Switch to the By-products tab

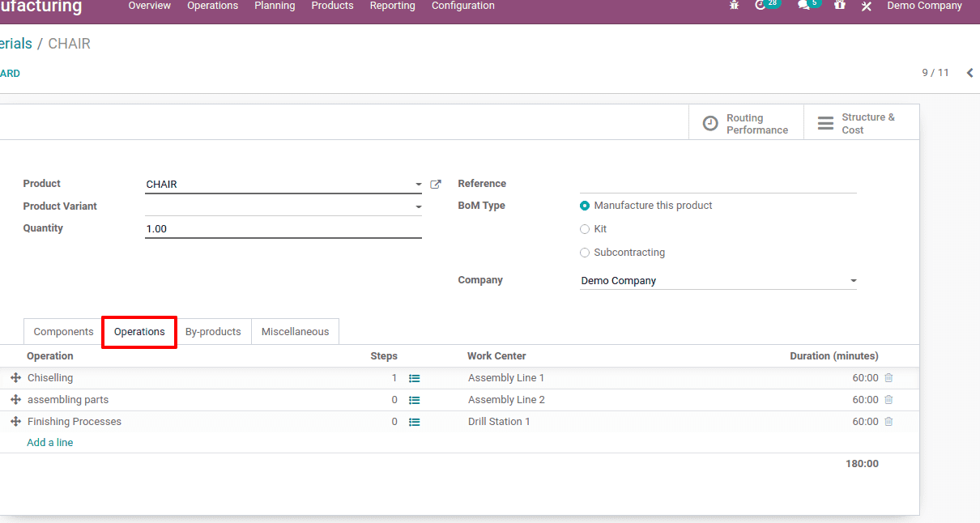click(213, 331)
